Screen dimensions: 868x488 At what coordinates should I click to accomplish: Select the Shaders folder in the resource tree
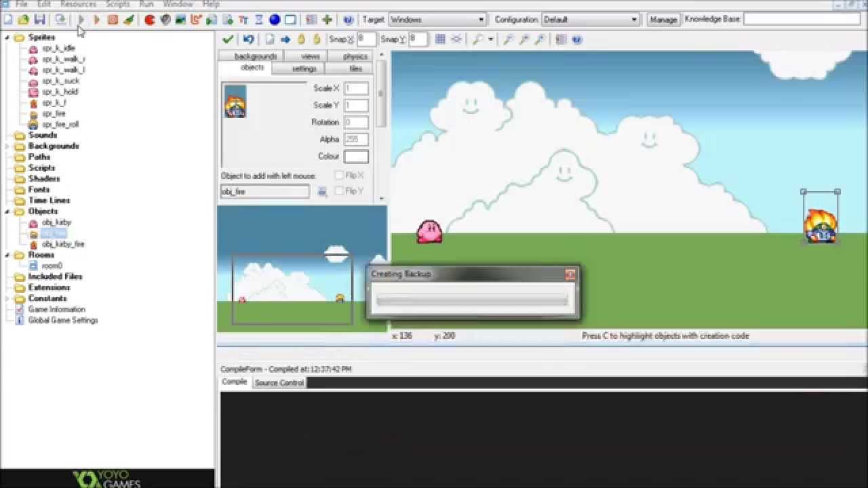[44, 178]
